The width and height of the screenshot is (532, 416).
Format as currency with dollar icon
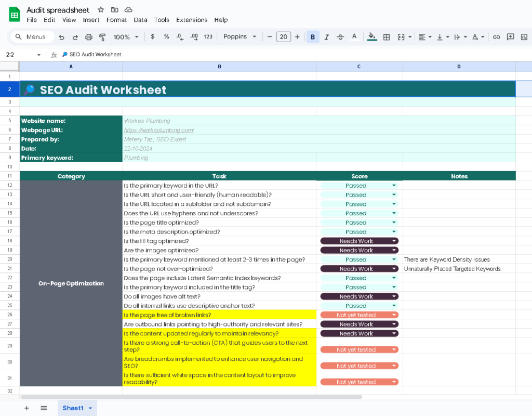153,37
